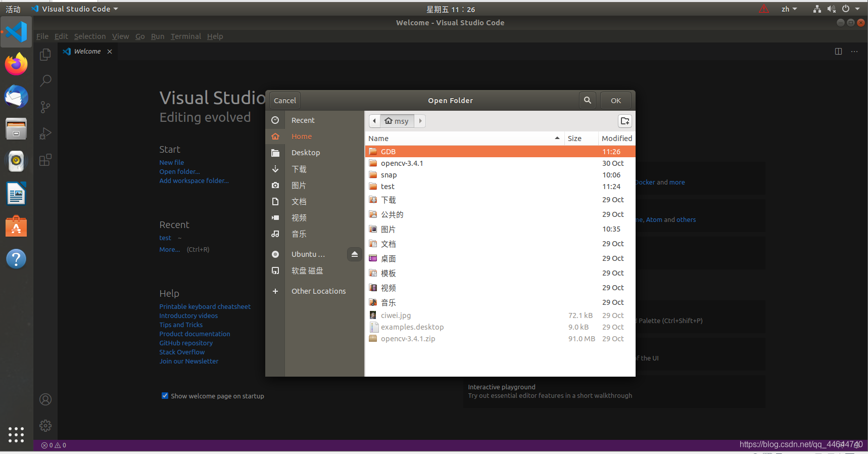Select the opencv-3.4.1 folder
Screen dimensions: 868x454
pos(500,163)
